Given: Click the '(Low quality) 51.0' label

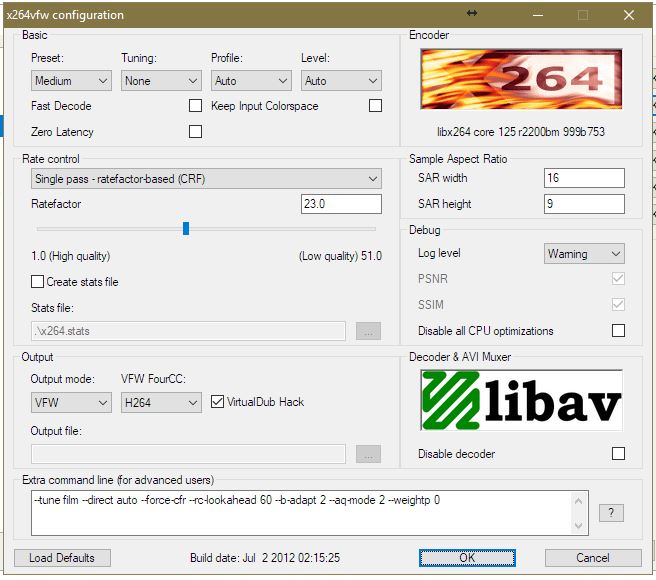Looking at the screenshot, I should pyautogui.click(x=340, y=256).
